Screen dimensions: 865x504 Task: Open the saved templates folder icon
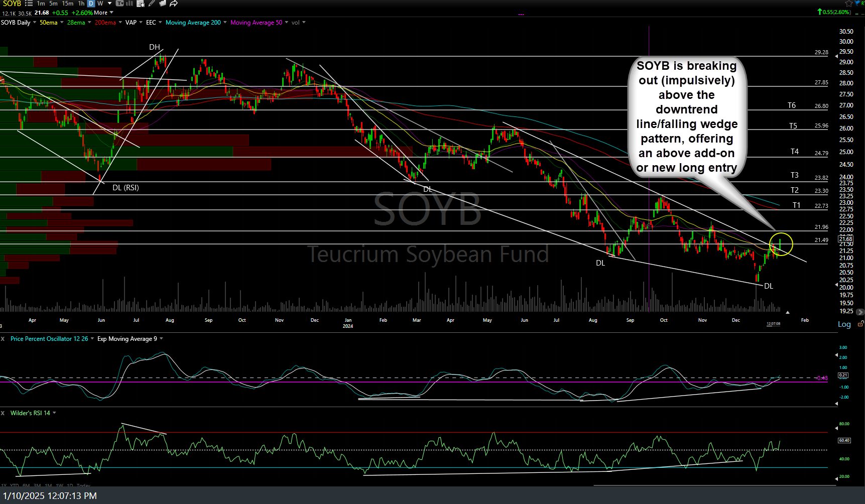point(163,4)
